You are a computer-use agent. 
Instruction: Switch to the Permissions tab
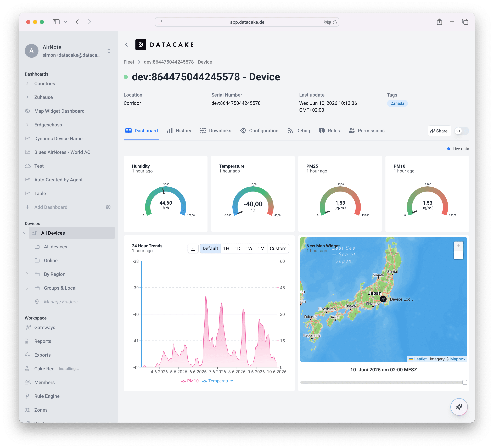pyautogui.click(x=367, y=131)
